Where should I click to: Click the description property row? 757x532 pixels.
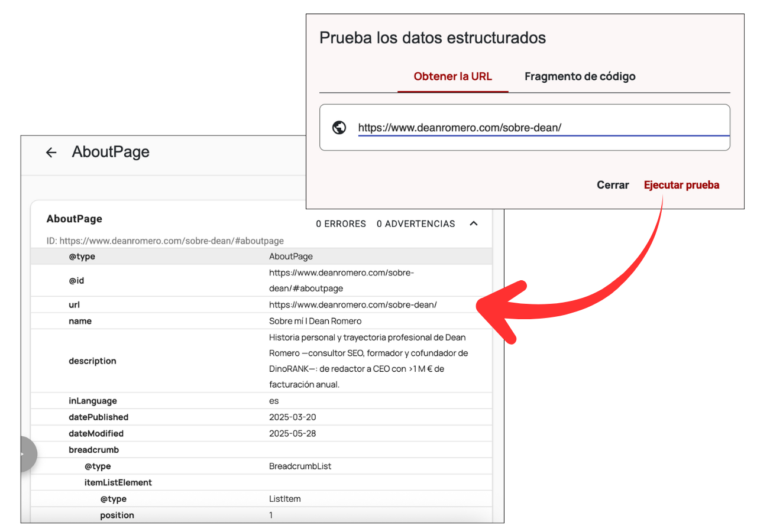pos(92,361)
